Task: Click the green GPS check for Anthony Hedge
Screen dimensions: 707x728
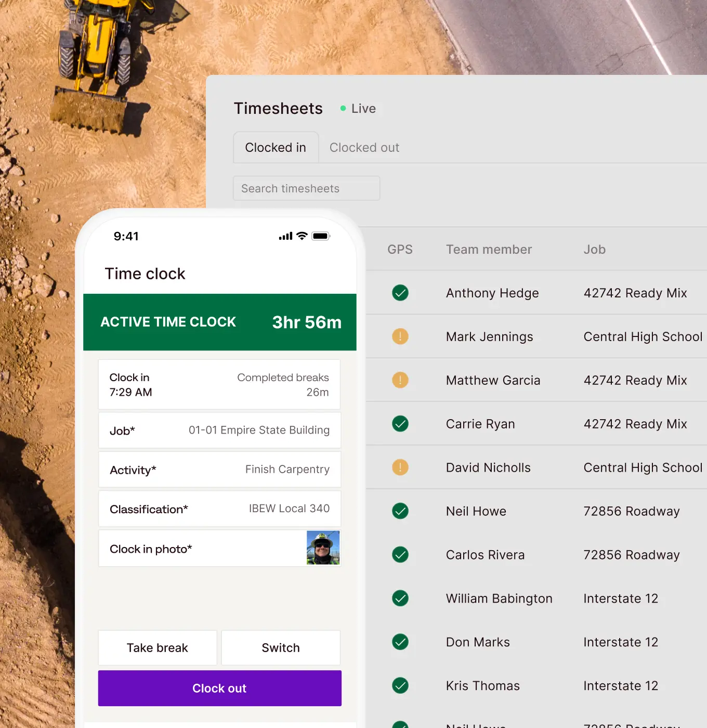Action: tap(400, 293)
